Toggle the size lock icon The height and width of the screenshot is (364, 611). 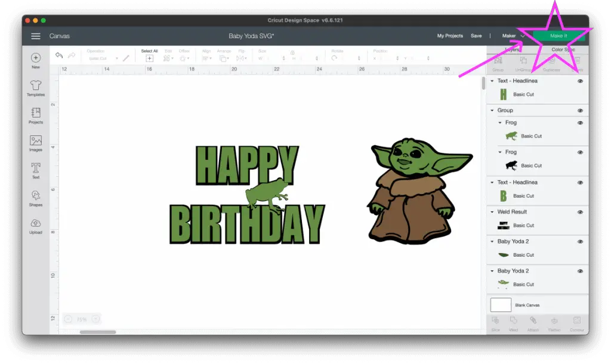click(x=292, y=53)
